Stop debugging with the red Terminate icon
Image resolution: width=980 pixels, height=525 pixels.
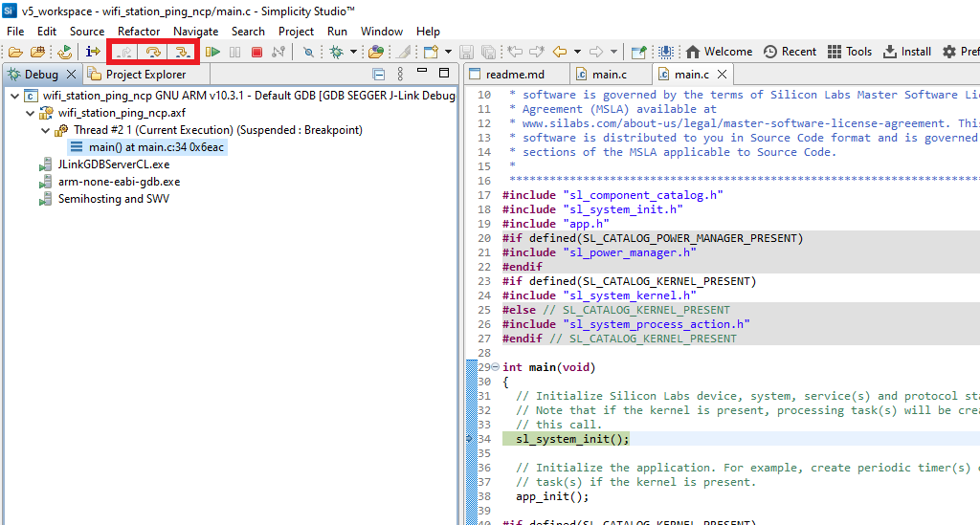tap(256, 52)
